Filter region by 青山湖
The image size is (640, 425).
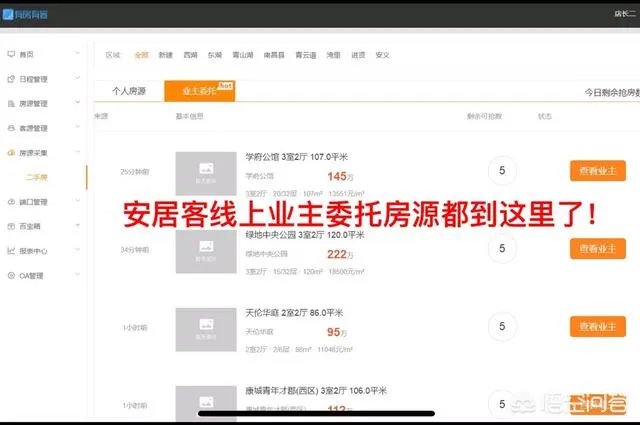tap(243, 55)
